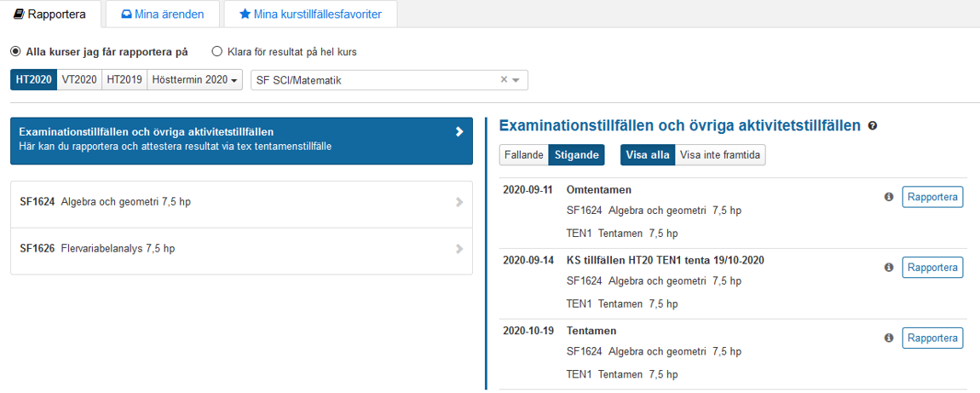Viewport: 980px width, 393px height.
Task: Click info icon for Omtentamen 2020-09-11
Action: 889,197
